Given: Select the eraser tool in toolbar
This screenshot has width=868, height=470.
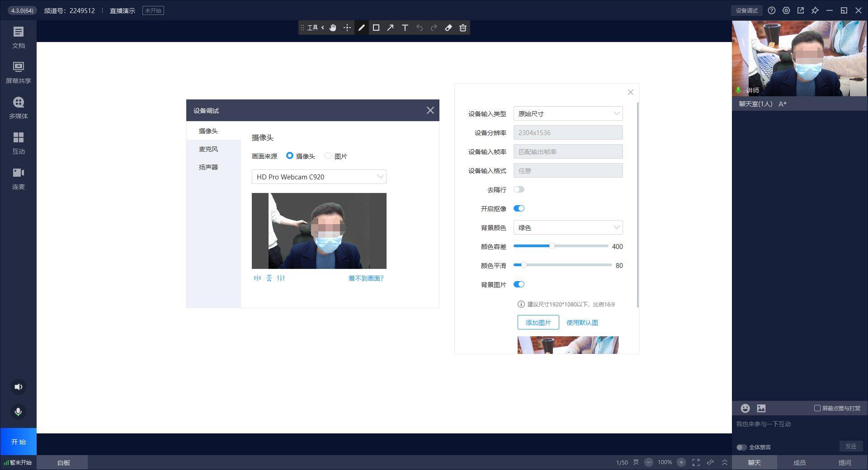Looking at the screenshot, I should (x=448, y=28).
